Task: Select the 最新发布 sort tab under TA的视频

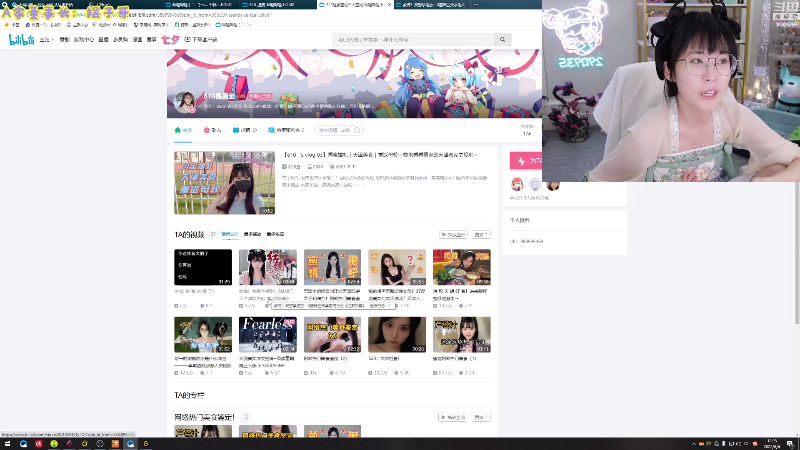Action: point(230,234)
